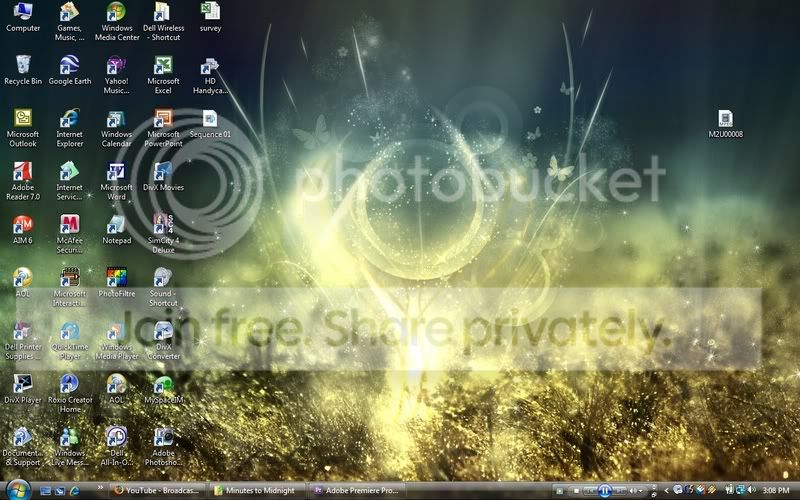Viewport: 800px width, 500px height.
Task: Open MySpaceIM shortcut
Action: (x=163, y=389)
